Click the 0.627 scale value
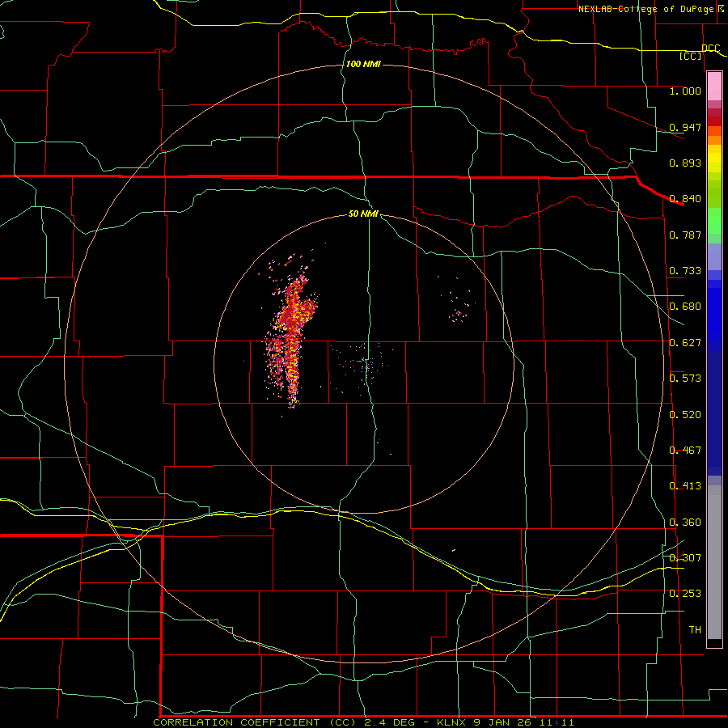The width and height of the screenshot is (728, 728). (685, 343)
